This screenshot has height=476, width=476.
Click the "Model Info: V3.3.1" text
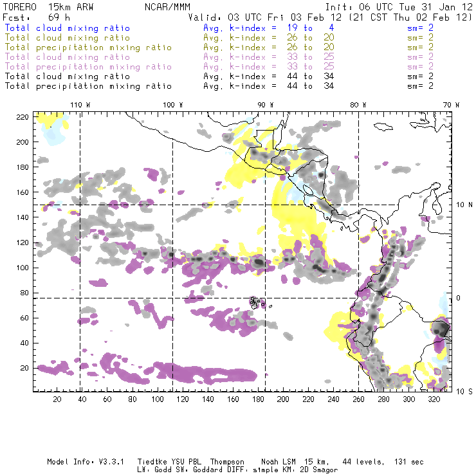(86, 462)
